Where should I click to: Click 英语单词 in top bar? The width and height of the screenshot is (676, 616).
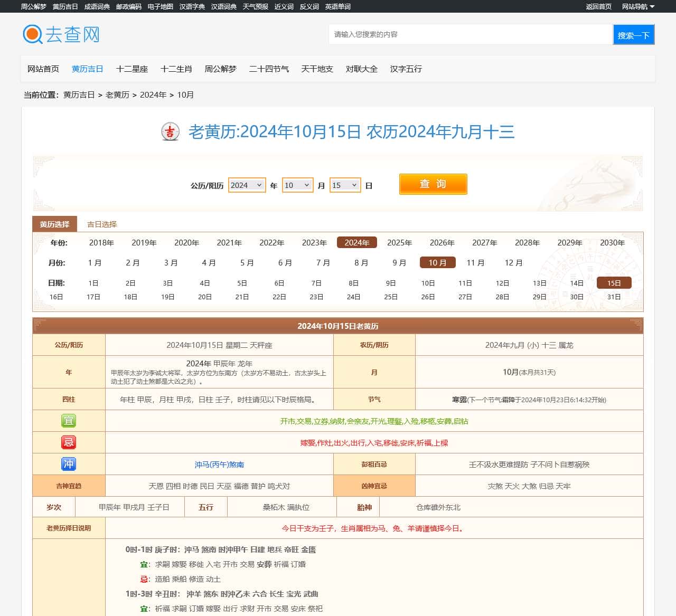pyautogui.click(x=338, y=6)
